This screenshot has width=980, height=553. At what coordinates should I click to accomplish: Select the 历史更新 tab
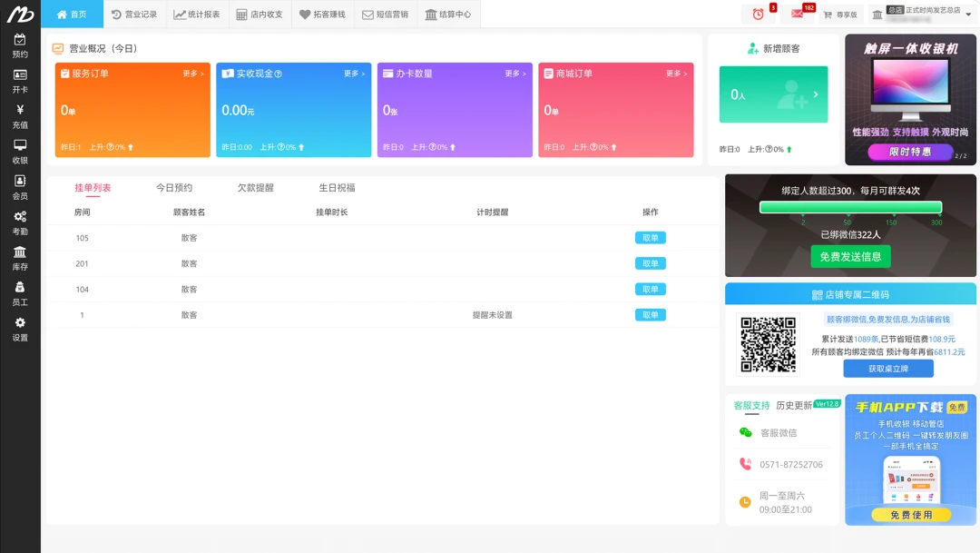coord(794,405)
